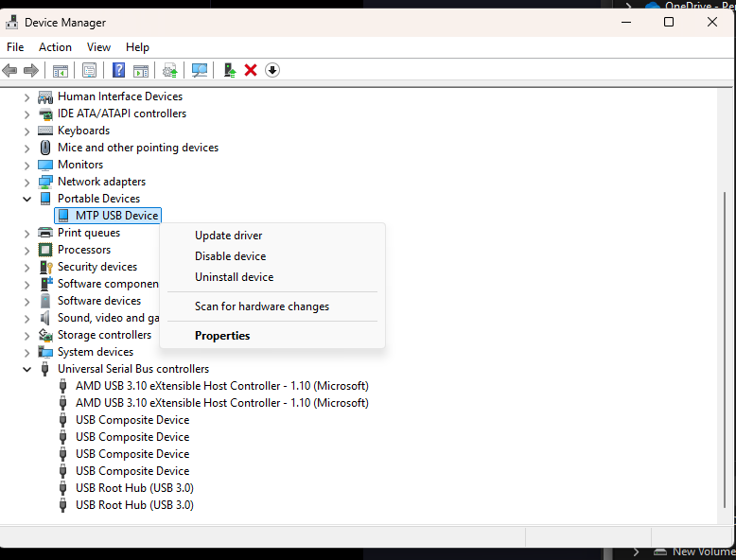Collapse the Portable Devices category

tap(27, 199)
